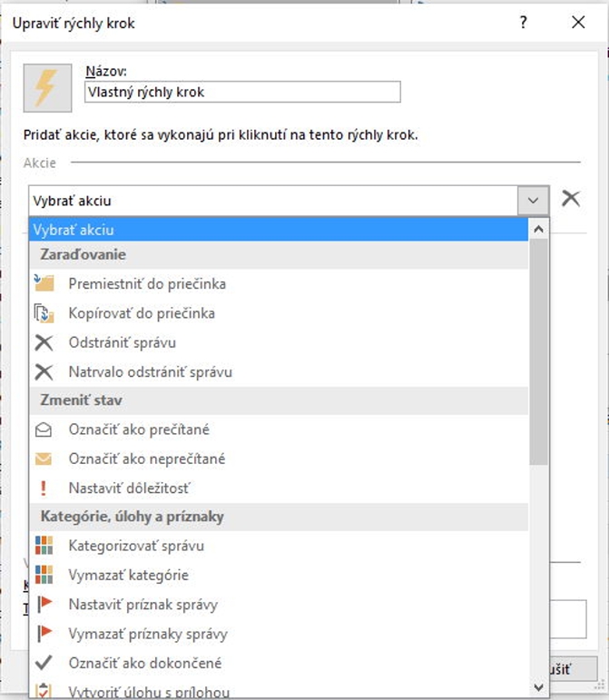Click the colored grid icon for Kategorizovať správu
Screen dimensions: 609x700
click(x=44, y=546)
